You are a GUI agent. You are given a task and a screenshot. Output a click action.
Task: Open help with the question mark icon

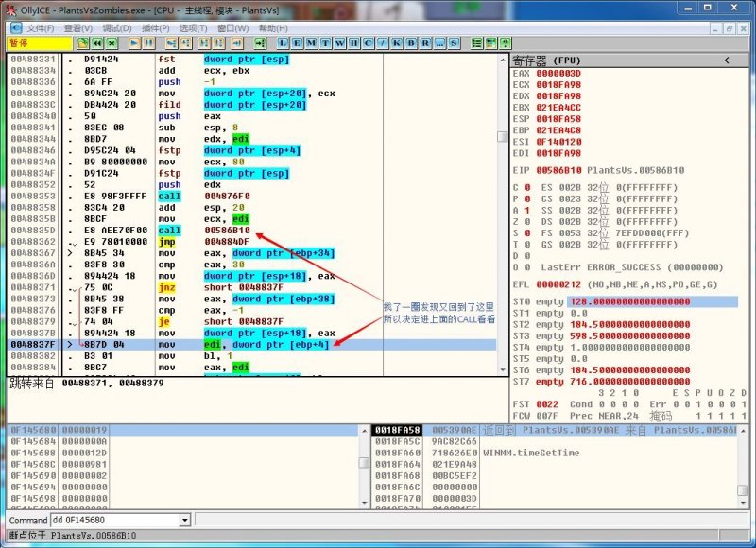click(x=506, y=43)
